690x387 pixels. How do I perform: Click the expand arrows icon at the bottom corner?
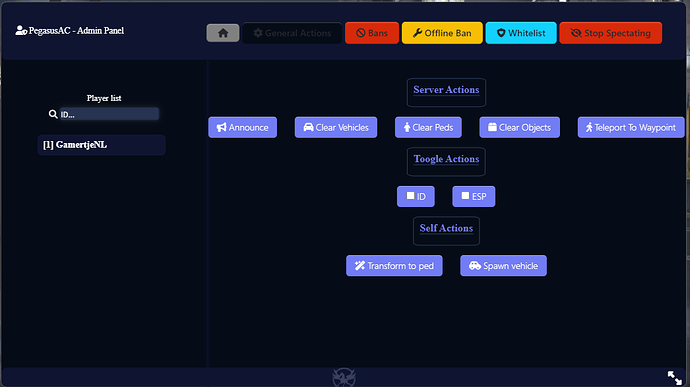[x=674, y=377]
